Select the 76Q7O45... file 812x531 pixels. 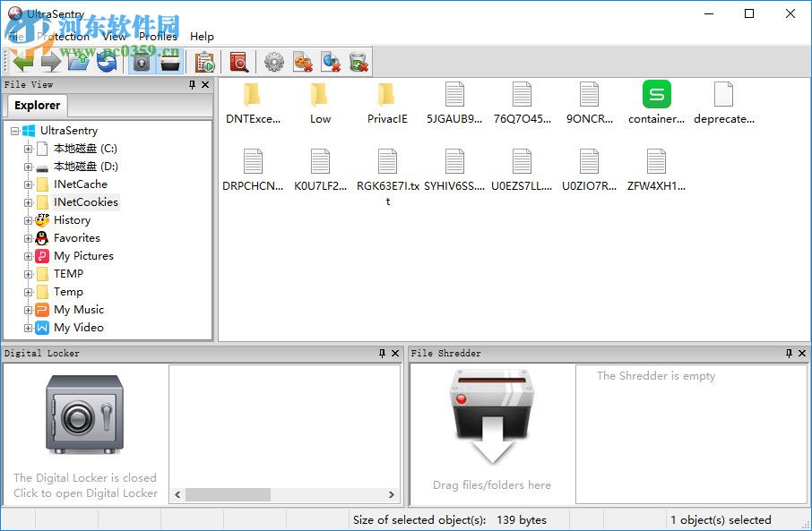pos(522,104)
